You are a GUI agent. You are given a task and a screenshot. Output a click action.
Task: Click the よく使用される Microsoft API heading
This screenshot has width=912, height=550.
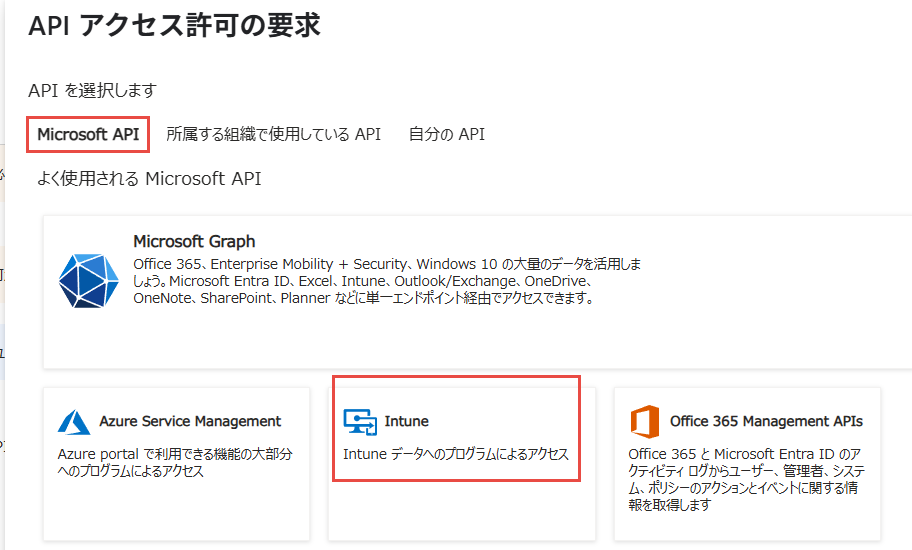[149, 179]
